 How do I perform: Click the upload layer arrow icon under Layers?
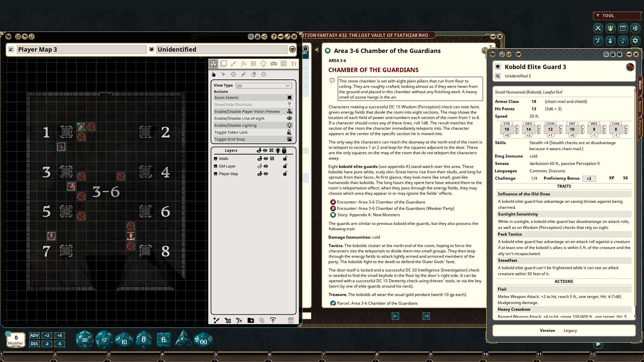273,320
